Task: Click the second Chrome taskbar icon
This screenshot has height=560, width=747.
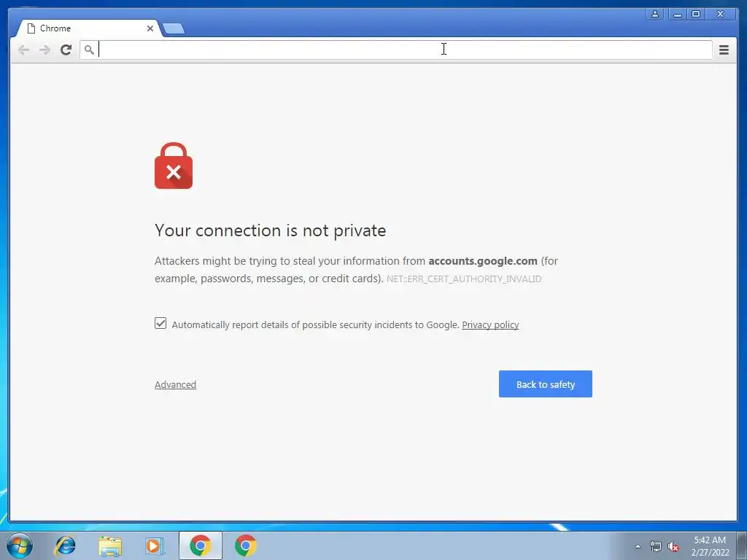Action: tap(245, 545)
